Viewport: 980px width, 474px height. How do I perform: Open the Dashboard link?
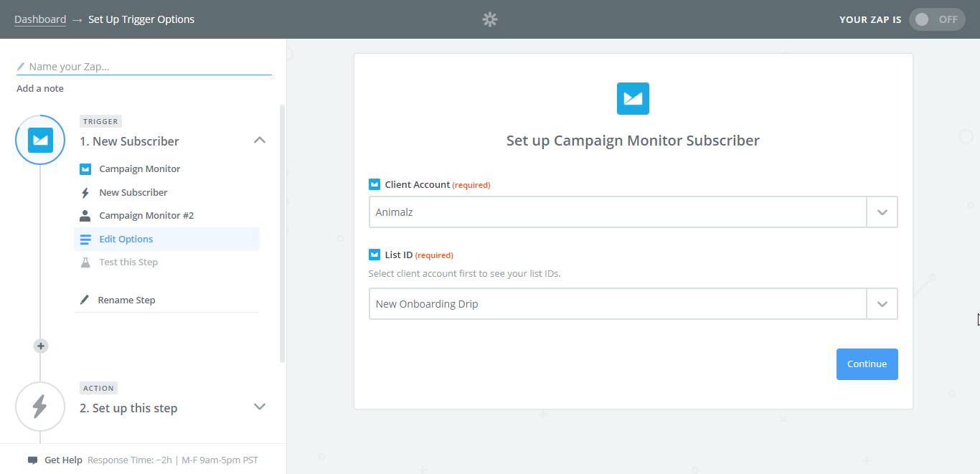click(40, 19)
